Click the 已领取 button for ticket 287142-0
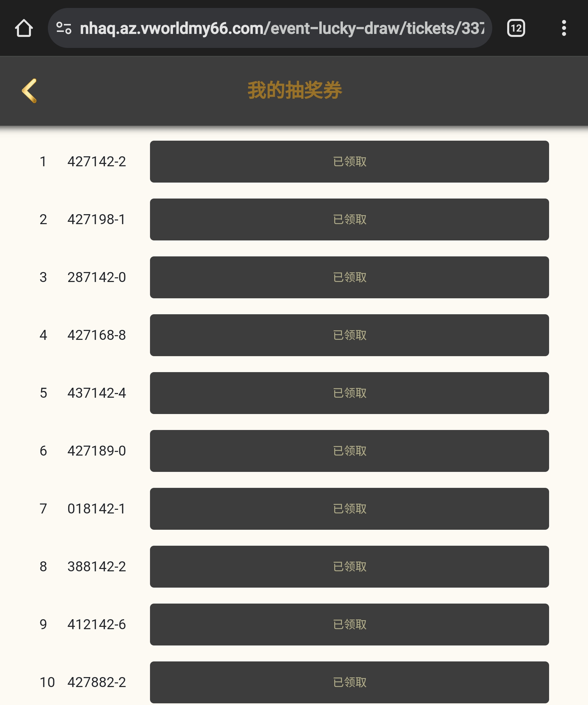 (349, 277)
